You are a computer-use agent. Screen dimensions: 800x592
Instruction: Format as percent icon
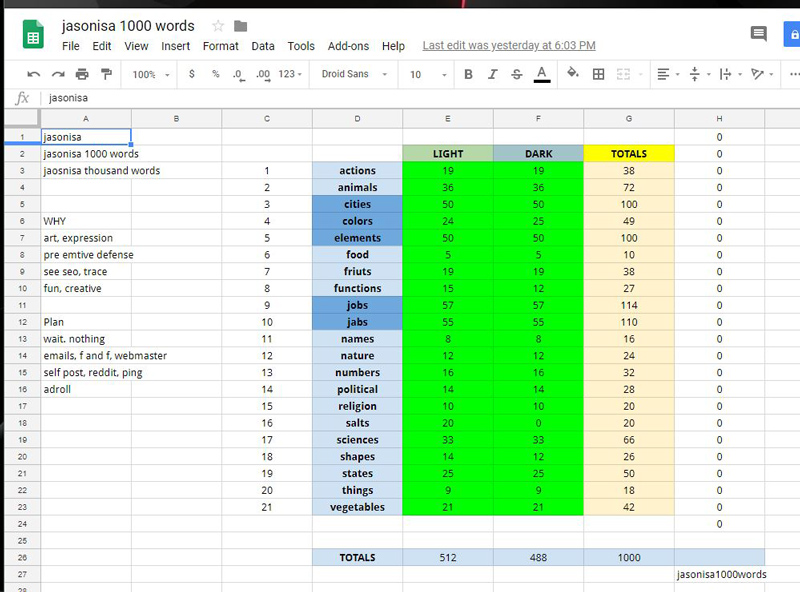click(x=216, y=74)
